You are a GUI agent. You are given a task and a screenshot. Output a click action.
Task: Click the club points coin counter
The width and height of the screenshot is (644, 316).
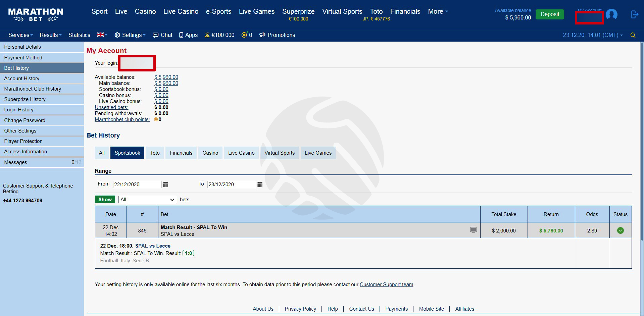click(247, 35)
